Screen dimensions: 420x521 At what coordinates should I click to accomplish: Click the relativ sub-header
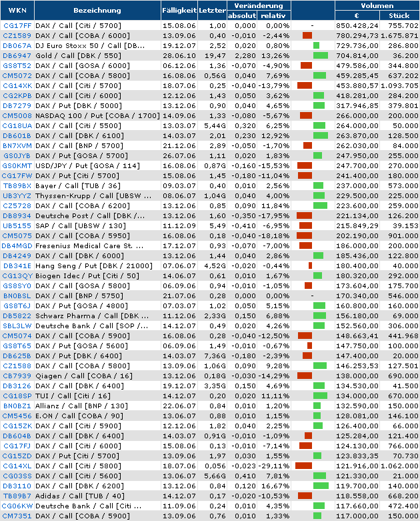point(273,15)
